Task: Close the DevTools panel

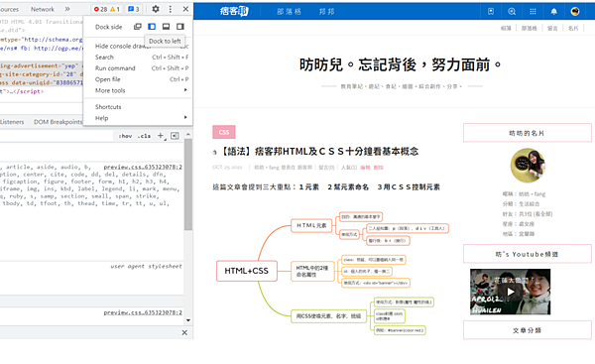Action: click(185, 9)
